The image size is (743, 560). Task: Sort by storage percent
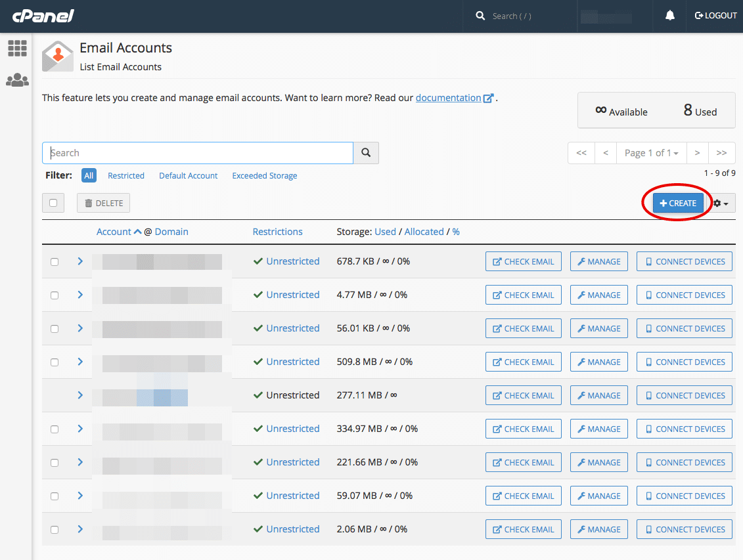point(456,232)
